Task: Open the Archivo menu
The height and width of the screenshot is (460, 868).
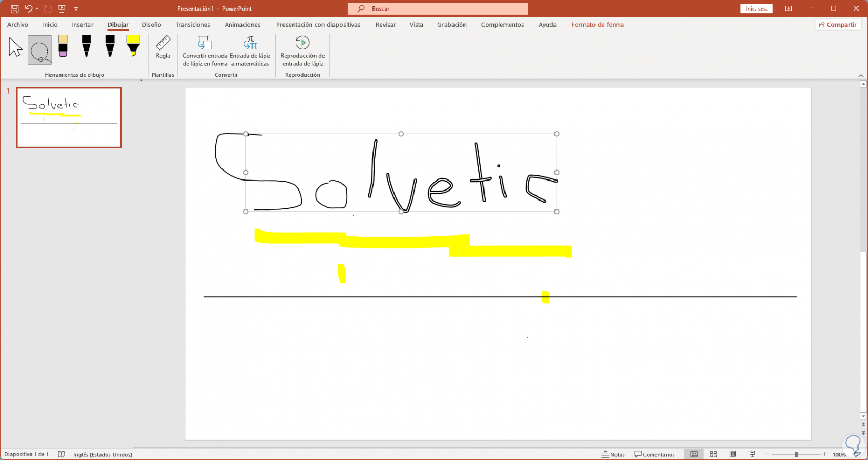Action: pyautogui.click(x=18, y=25)
